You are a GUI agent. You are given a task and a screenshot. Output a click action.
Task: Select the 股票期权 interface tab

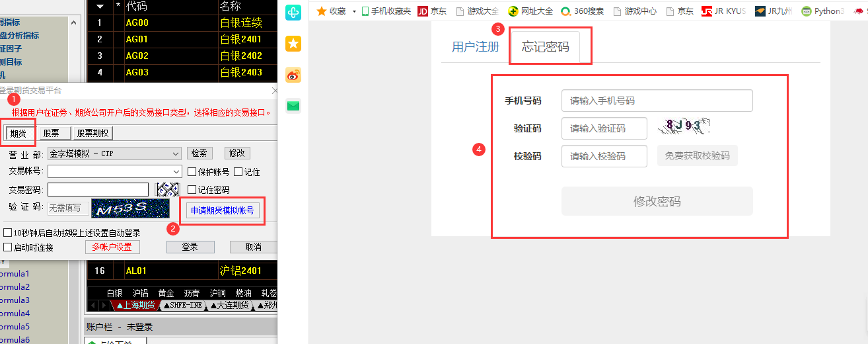92,134
